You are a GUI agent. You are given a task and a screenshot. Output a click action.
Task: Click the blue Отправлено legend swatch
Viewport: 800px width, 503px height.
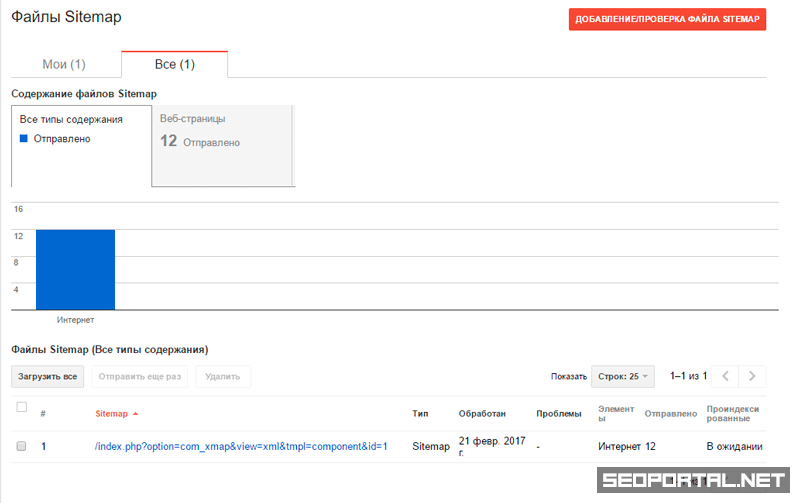[25, 139]
